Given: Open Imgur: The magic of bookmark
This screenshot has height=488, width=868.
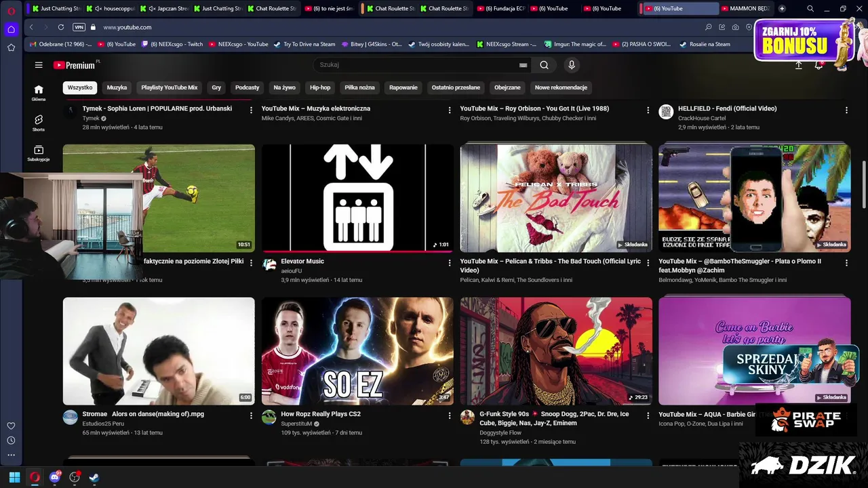Looking at the screenshot, I should point(574,44).
